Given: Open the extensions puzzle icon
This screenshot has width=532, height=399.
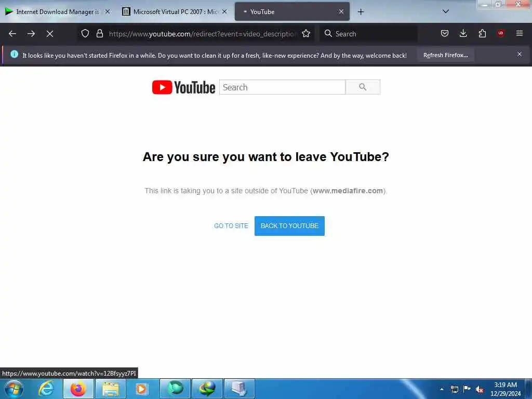Looking at the screenshot, I should pos(482,33).
